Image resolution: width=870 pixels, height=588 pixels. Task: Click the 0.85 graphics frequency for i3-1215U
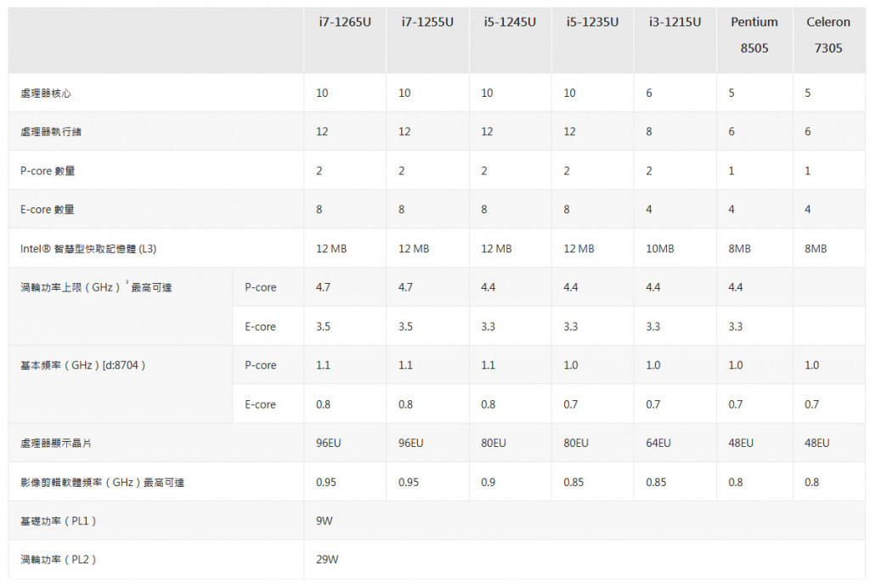click(x=657, y=482)
